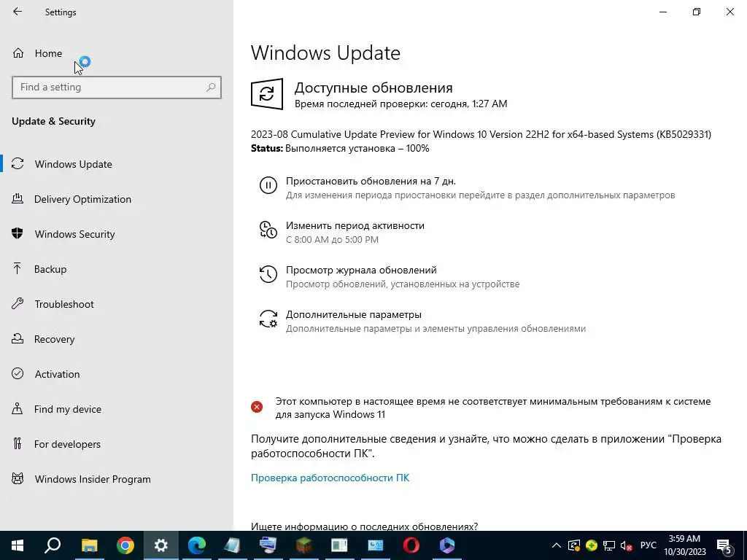Click the С 8:00 AM до 5:00 PM text
Viewport: 747px width, 560px height.
click(x=332, y=239)
